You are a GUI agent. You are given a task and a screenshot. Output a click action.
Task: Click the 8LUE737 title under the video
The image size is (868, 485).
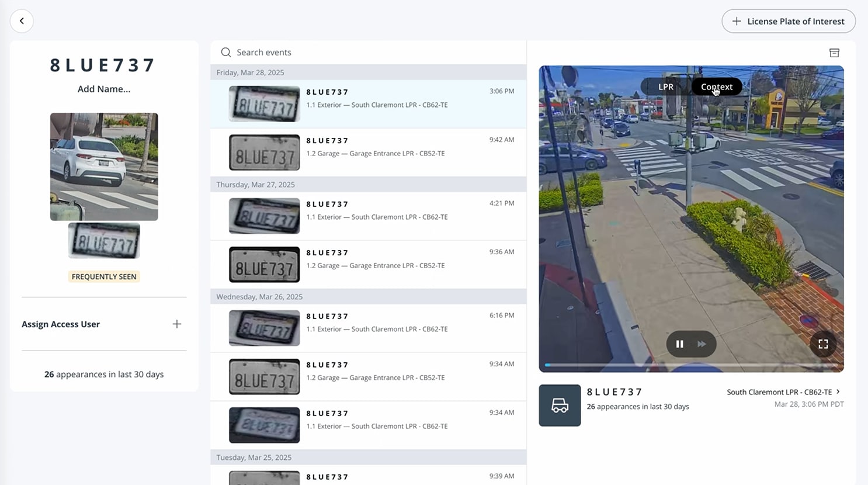614,392
